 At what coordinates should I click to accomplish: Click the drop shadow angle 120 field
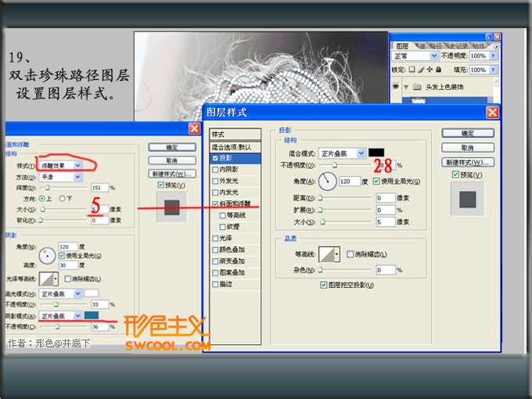pyautogui.click(x=350, y=182)
